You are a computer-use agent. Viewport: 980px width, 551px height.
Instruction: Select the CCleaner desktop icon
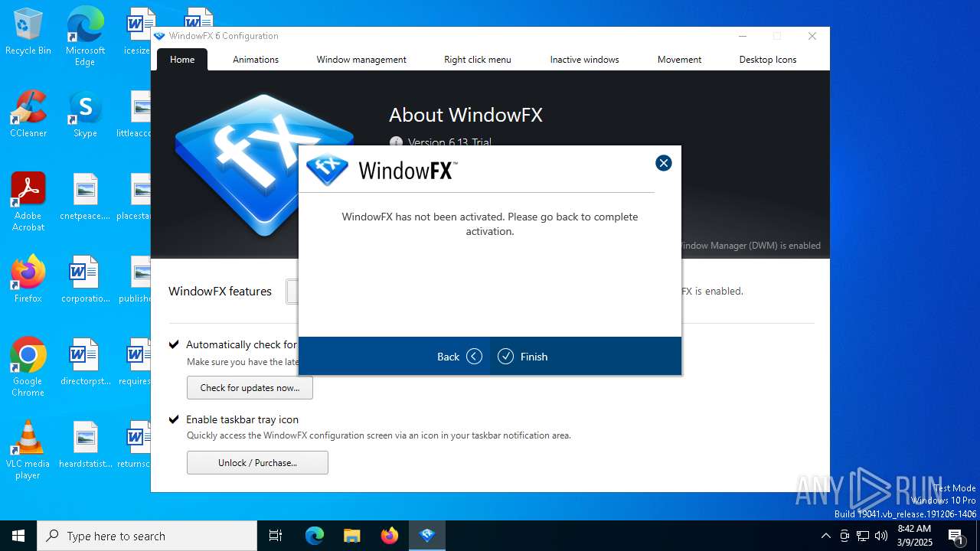click(28, 115)
